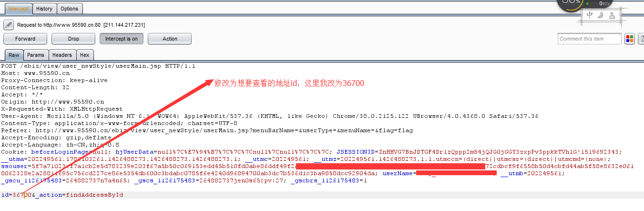Viewport: 644px width, 211px height.
Task: Click the crescent moon input method icon
Action: click(x=601, y=15)
